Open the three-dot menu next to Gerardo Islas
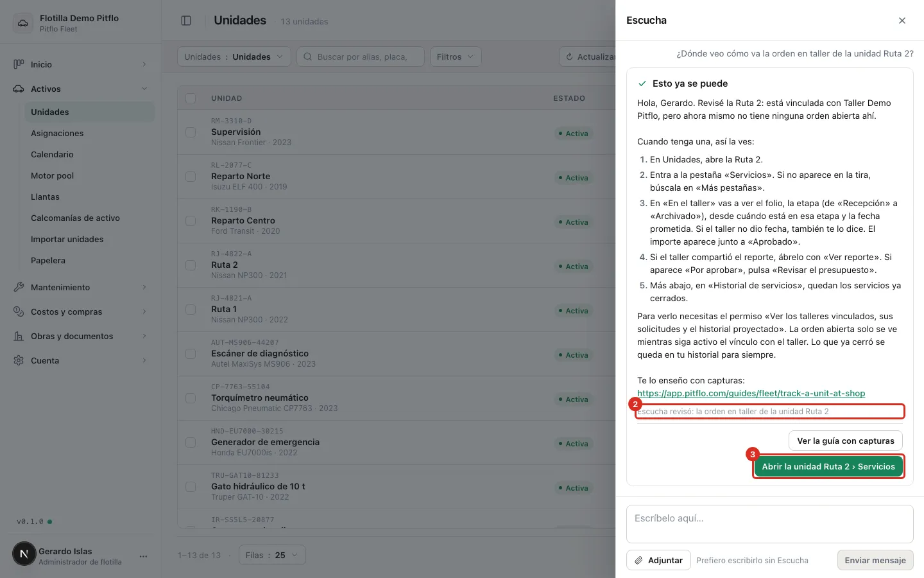Viewport: 924px width, 578px height. coord(143,556)
